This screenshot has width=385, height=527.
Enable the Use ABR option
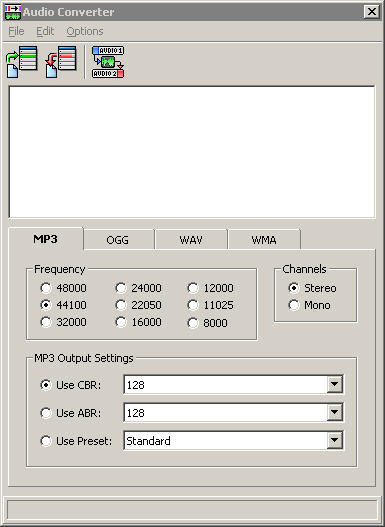46,413
